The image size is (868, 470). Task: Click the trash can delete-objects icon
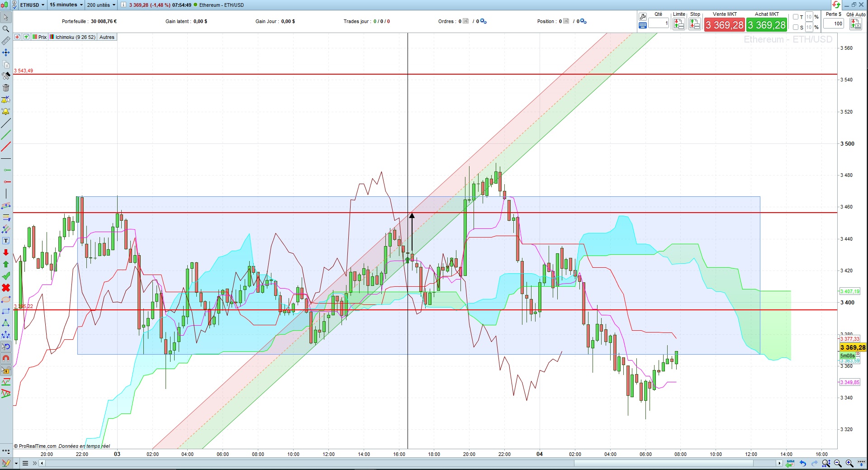(6, 88)
